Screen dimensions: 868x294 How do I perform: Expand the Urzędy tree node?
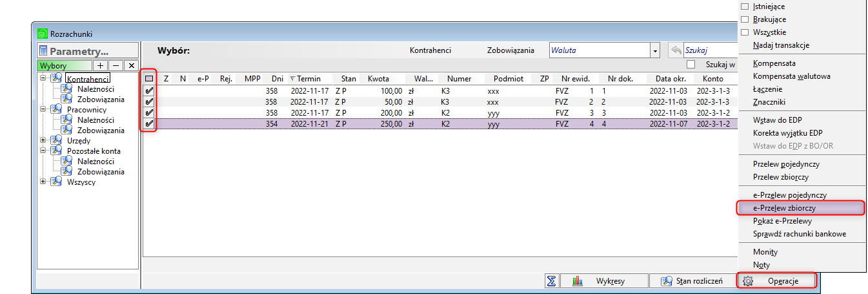pos(43,140)
